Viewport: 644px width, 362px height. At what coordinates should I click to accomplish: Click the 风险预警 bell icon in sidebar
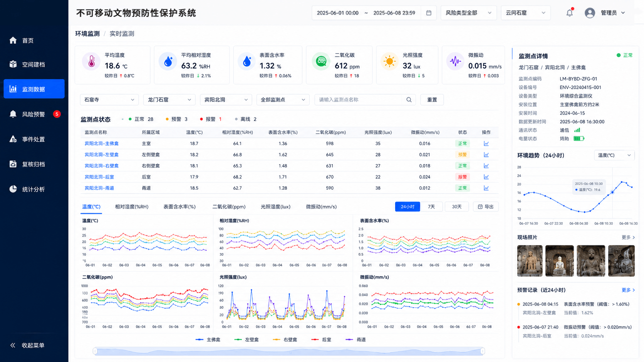(x=13, y=114)
